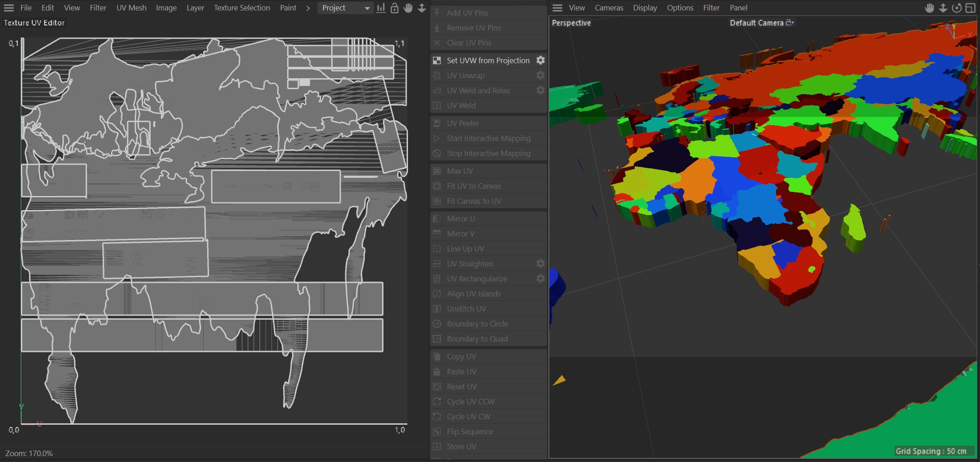This screenshot has height=462, width=980.
Task: Open UV Straighten settings gear
Action: click(540, 263)
